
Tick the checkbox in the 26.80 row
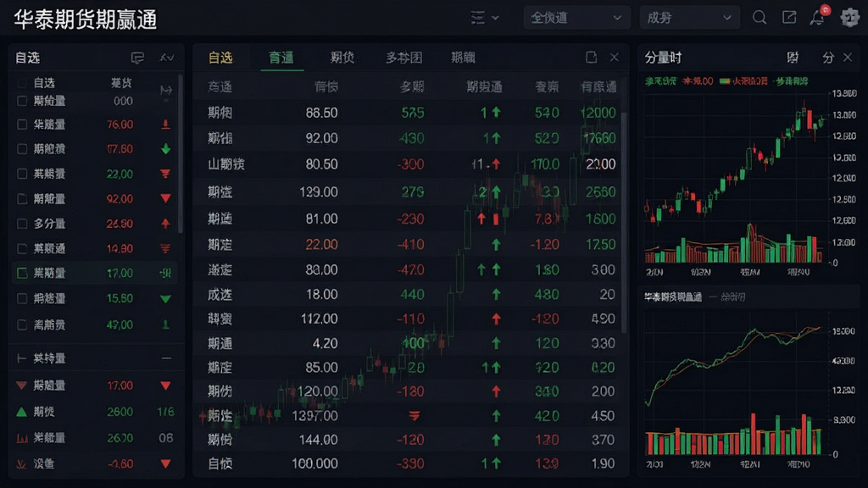coord(22,224)
